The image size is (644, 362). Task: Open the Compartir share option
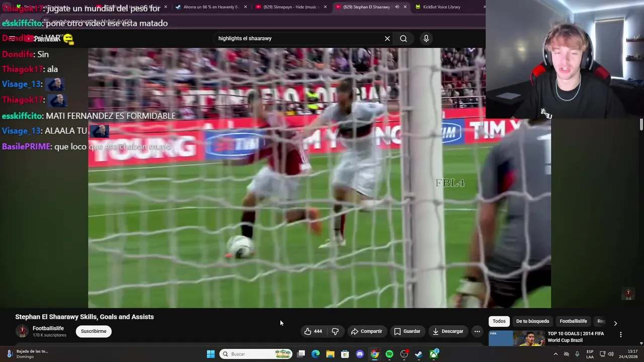coord(367,331)
